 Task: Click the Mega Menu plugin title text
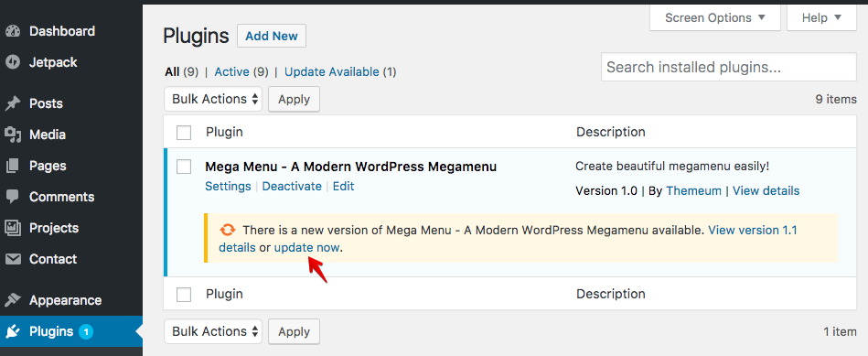(x=351, y=167)
